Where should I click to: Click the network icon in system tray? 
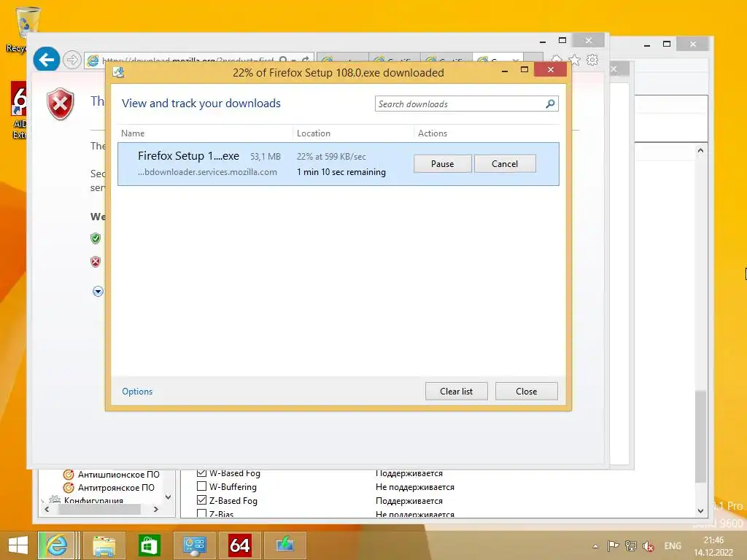[631, 546]
